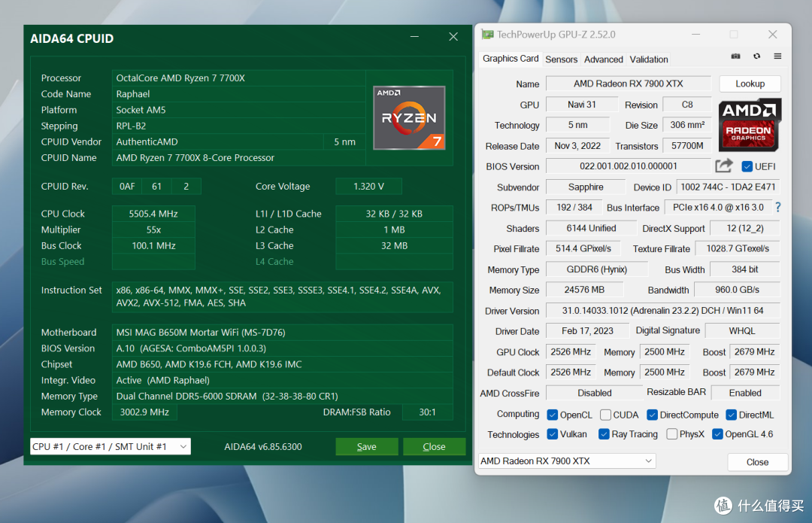Click the Lookup button
The height and width of the screenshot is (523, 812).
(750, 84)
